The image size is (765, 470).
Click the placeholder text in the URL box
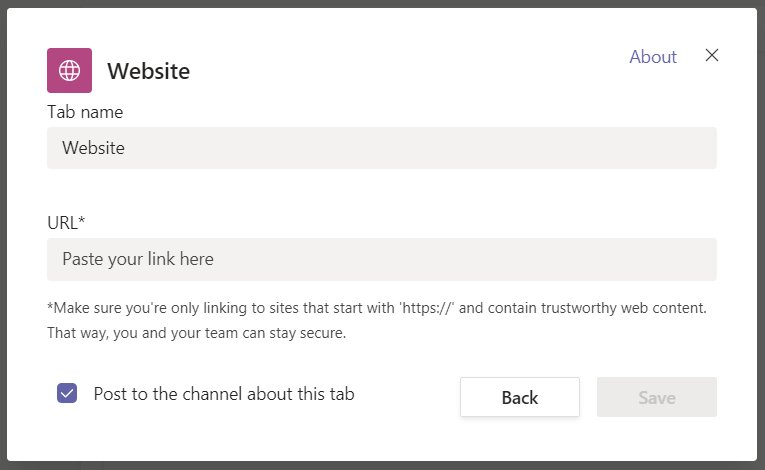138,259
